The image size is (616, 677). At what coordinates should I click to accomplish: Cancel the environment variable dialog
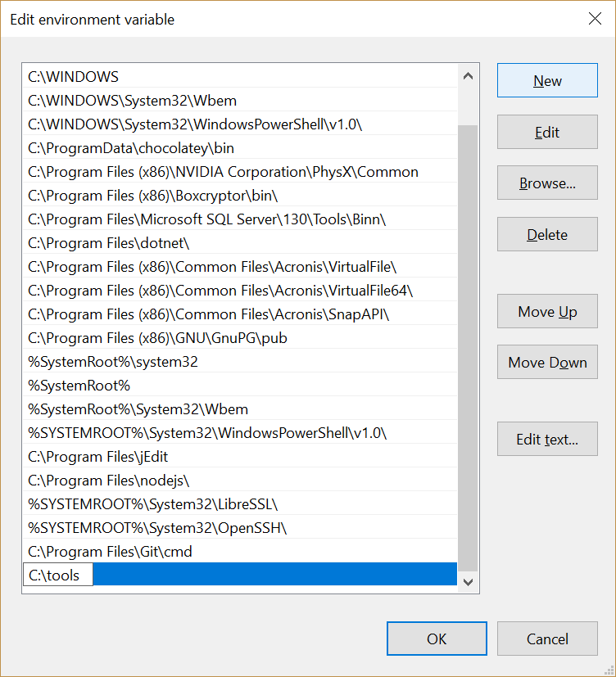[x=547, y=639]
